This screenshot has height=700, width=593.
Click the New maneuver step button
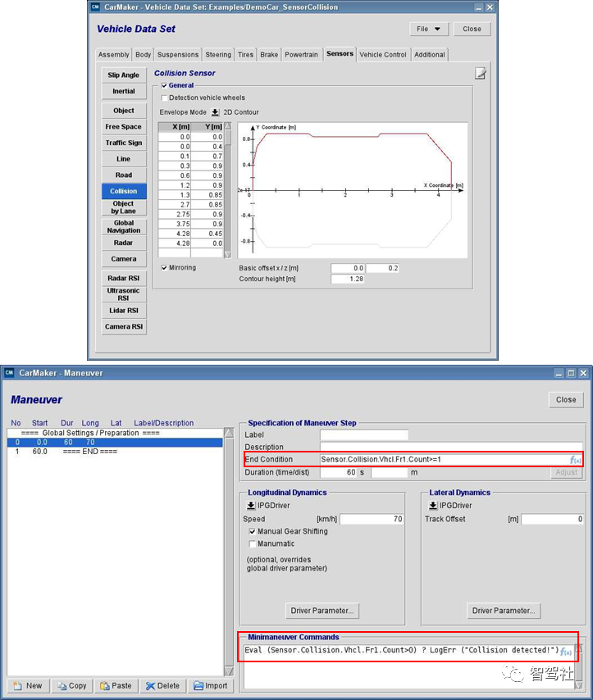(x=28, y=686)
